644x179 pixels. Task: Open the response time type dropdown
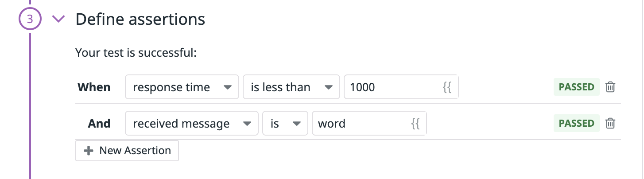click(182, 87)
